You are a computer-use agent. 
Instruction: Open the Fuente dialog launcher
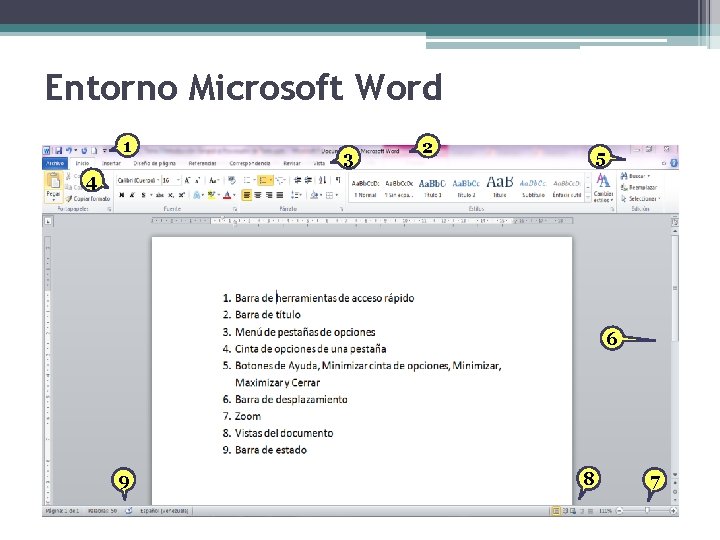[235, 209]
